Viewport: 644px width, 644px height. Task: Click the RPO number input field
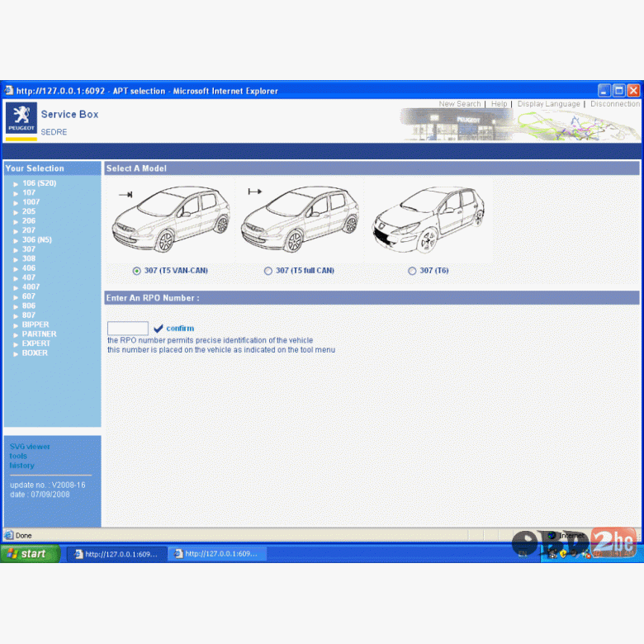(128, 328)
